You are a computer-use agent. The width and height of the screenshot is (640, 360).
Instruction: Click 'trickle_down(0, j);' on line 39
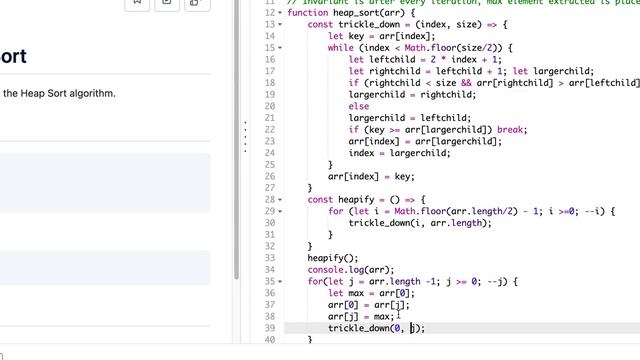[x=376, y=328]
